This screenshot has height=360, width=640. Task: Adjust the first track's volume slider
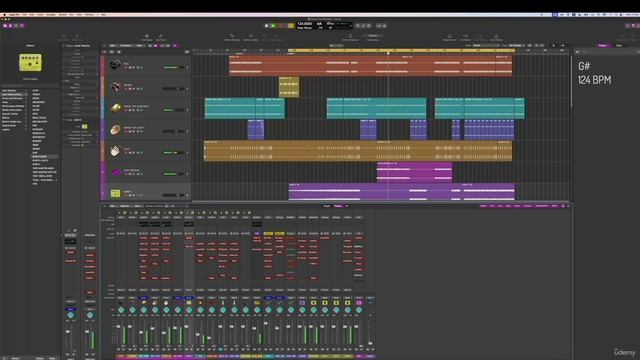point(173,67)
